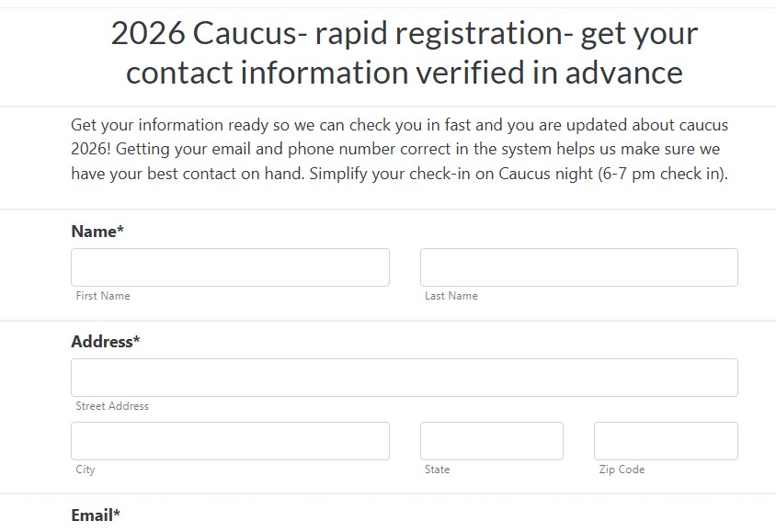This screenshot has width=776, height=532.
Task: Click the Street Address input field
Action: click(x=404, y=377)
